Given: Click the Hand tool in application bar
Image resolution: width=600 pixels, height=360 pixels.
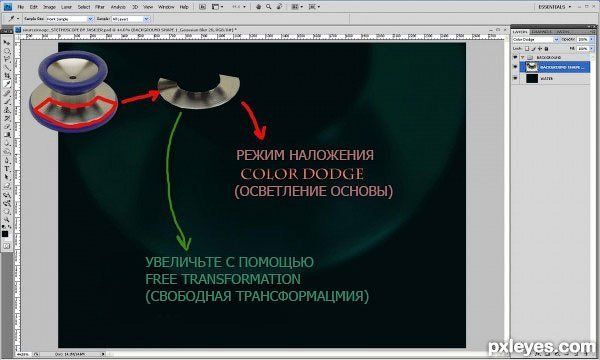Looking at the screenshot, I should (259, 7).
